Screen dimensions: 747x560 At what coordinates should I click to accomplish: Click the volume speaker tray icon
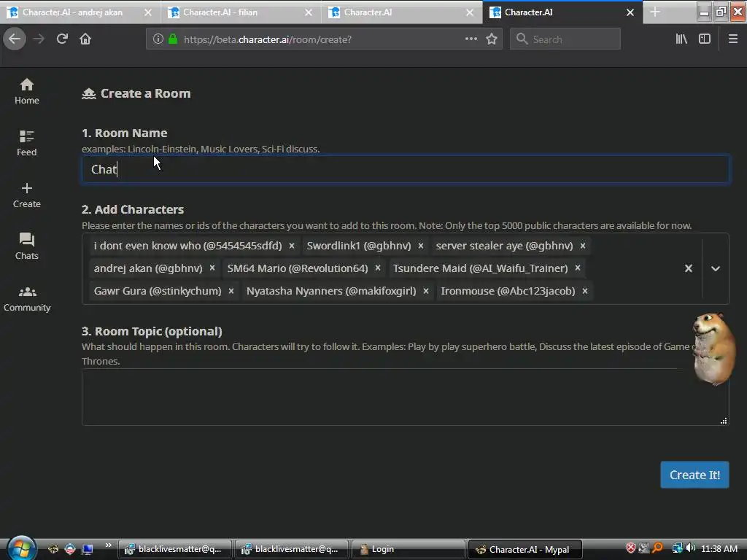click(690, 548)
